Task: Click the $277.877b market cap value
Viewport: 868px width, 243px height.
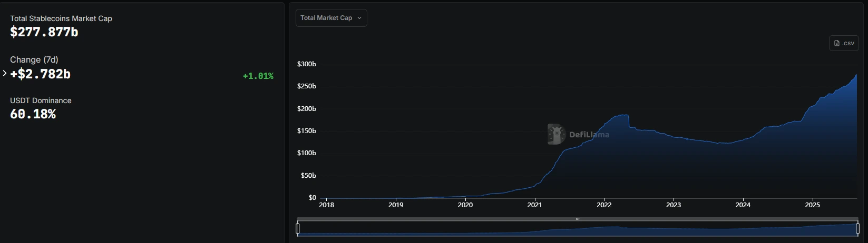Action: coord(44,32)
